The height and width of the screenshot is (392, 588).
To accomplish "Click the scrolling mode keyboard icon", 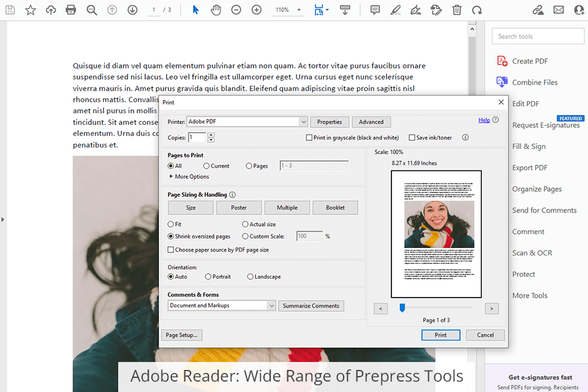I will coord(345,10).
